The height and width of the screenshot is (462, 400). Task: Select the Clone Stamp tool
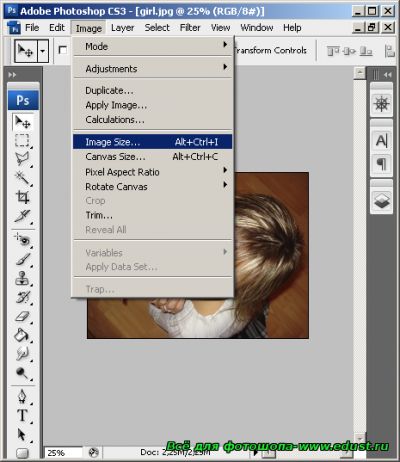(x=22, y=278)
